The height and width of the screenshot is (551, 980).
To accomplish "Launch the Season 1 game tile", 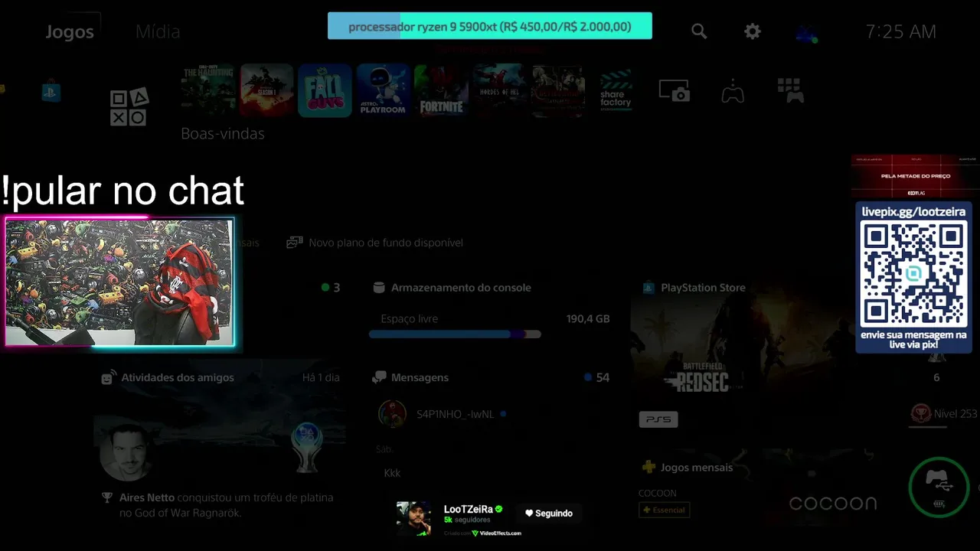I will click(x=266, y=90).
